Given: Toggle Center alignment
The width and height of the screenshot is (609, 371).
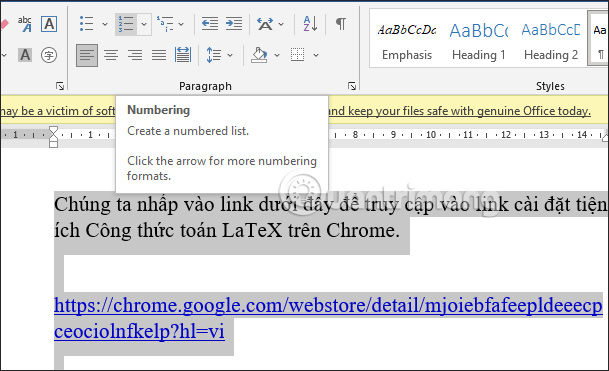Looking at the screenshot, I should click(x=111, y=55).
